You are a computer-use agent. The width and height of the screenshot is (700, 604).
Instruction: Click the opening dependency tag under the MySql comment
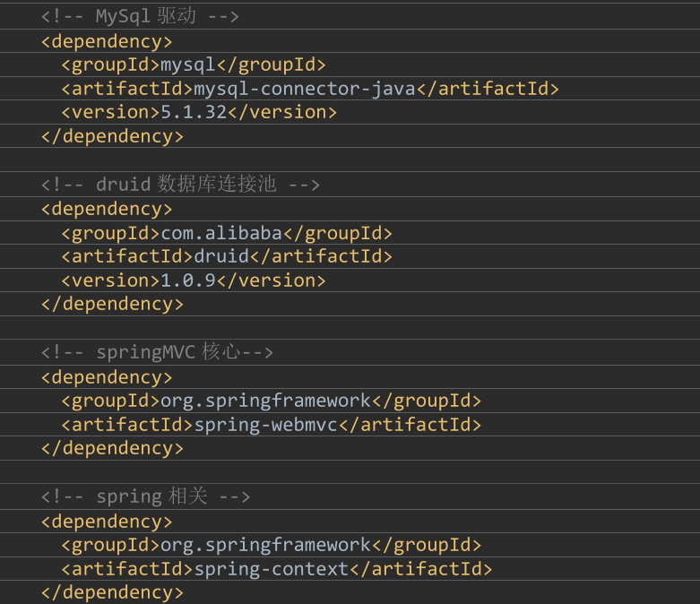point(107,41)
